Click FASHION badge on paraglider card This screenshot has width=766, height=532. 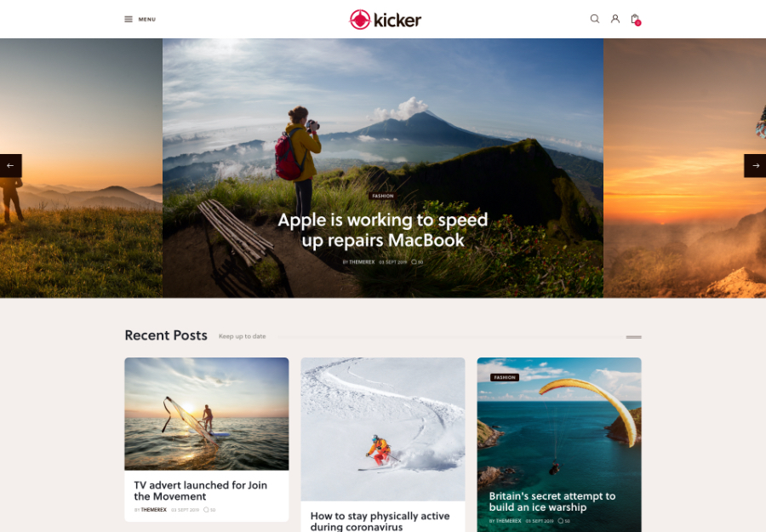pyautogui.click(x=505, y=378)
